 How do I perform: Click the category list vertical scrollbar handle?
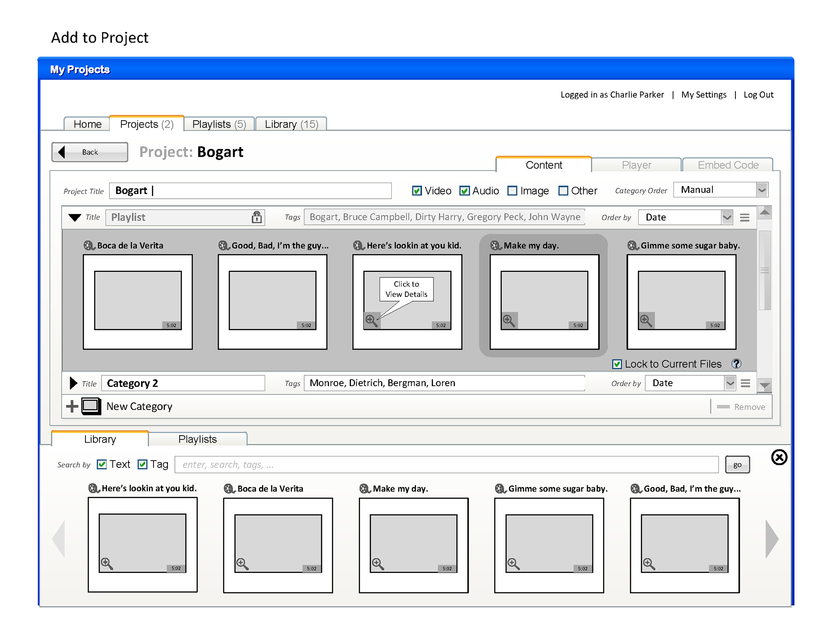pyautogui.click(x=764, y=270)
